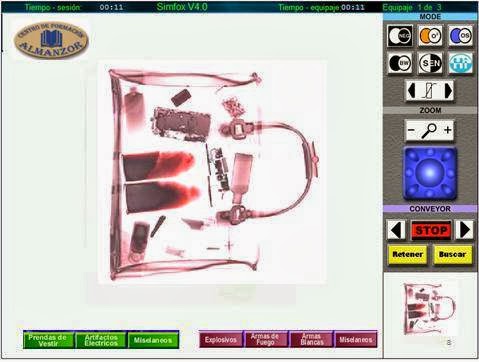The height and width of the screenshot is (362, 479).
Task: Zoom in with the plus sign
Action: pyautogui.click(x=448, y=130)
